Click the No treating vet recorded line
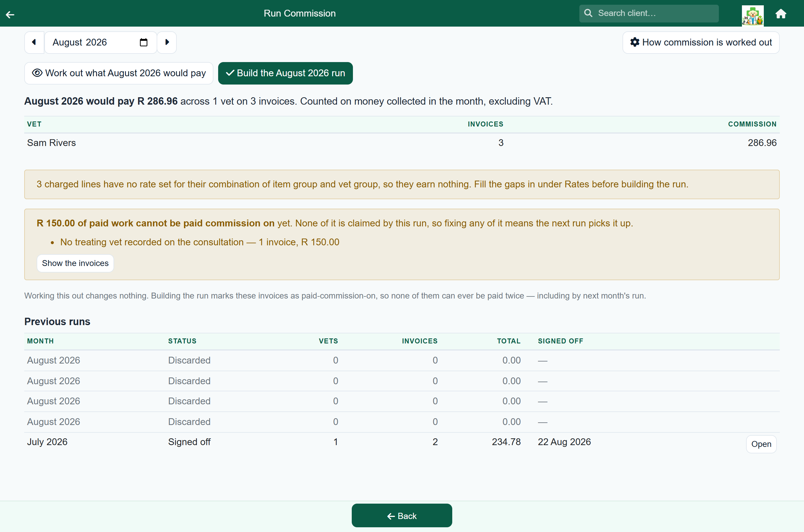 click(x=200, y=242)
